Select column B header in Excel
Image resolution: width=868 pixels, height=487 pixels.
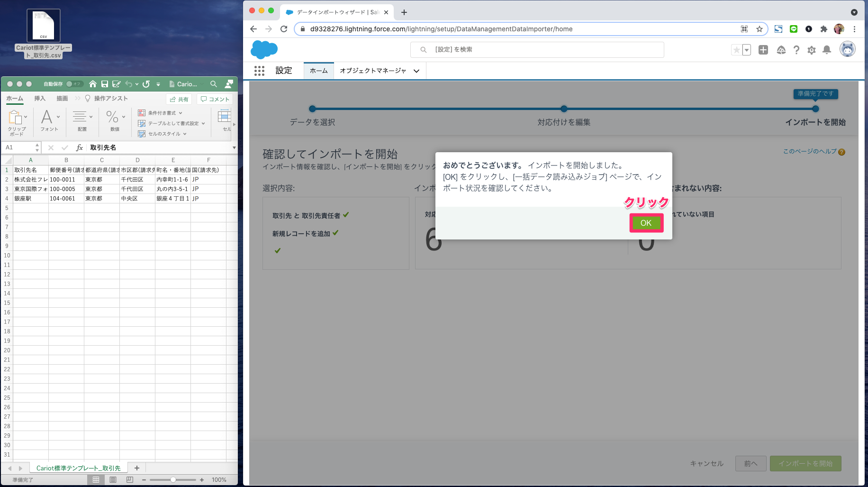click(x=66, y=160)
